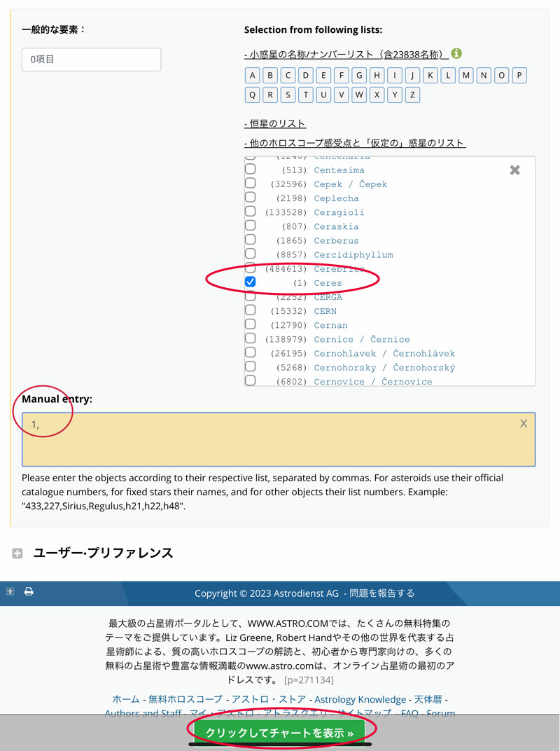Screen dimensions: 560x751
Task: Open the 問題を報告する link
Action: tap(382, 593)
